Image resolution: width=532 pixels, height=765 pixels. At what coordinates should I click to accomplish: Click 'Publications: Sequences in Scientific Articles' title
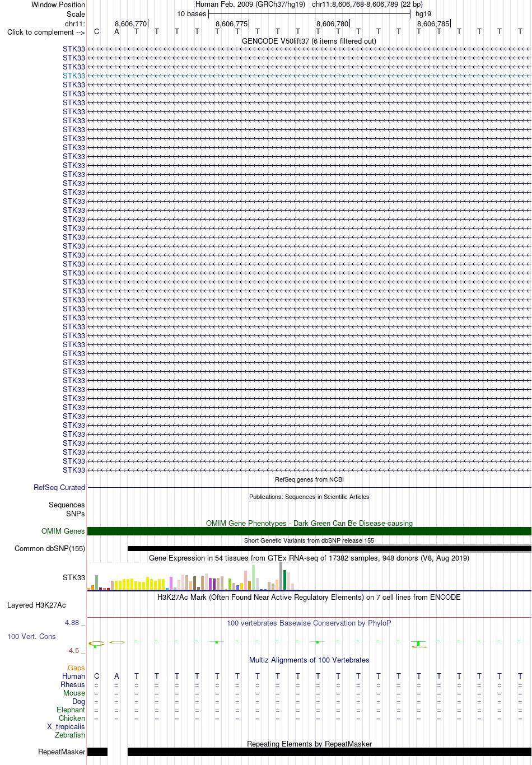pos(309,497)
